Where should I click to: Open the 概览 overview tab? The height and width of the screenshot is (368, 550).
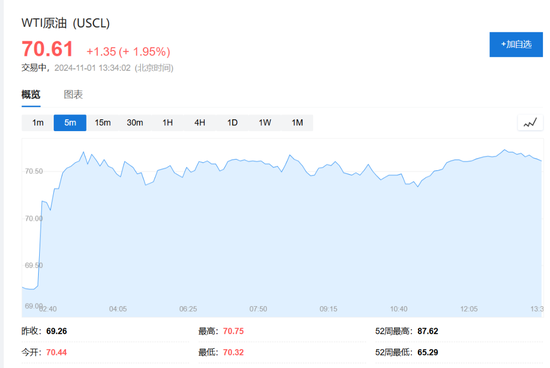point(31,94)
